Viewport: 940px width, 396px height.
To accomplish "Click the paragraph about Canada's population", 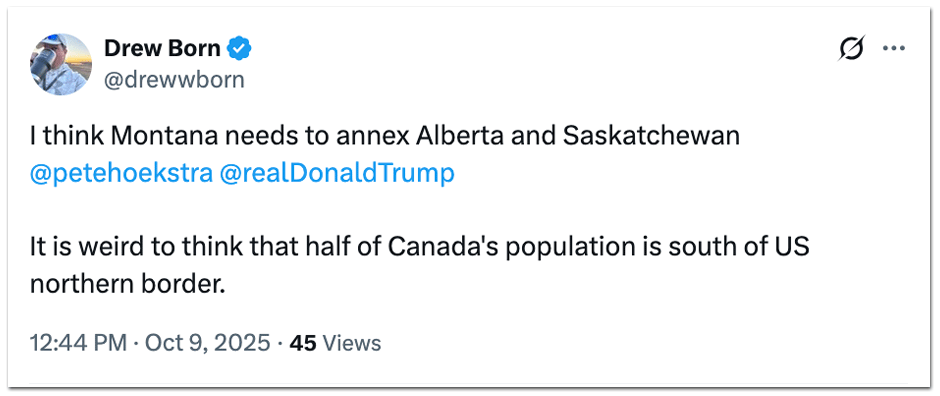I will (420, 265).
